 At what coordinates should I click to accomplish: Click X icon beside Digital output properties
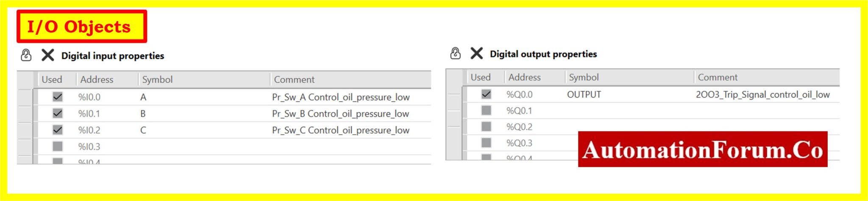pyautogui.click(x=477, y=53)
